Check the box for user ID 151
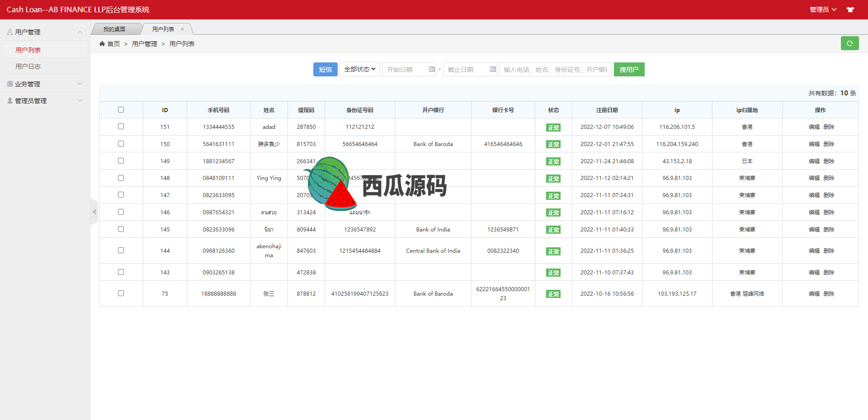The image size is (868, 420). click(x=121, y=127)
